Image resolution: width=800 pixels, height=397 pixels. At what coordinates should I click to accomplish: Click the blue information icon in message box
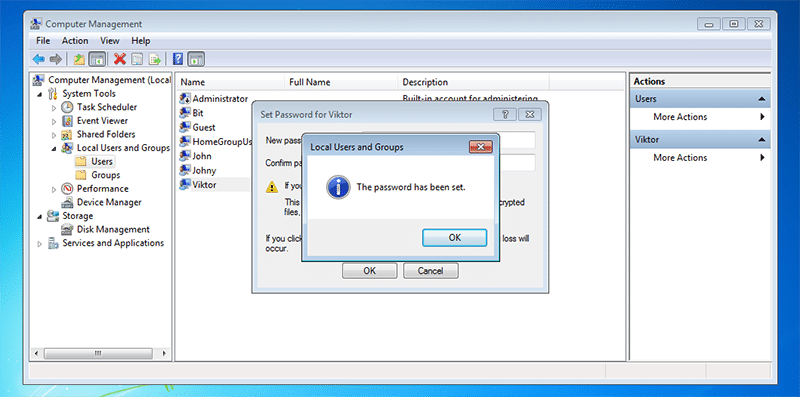(338, 187)
